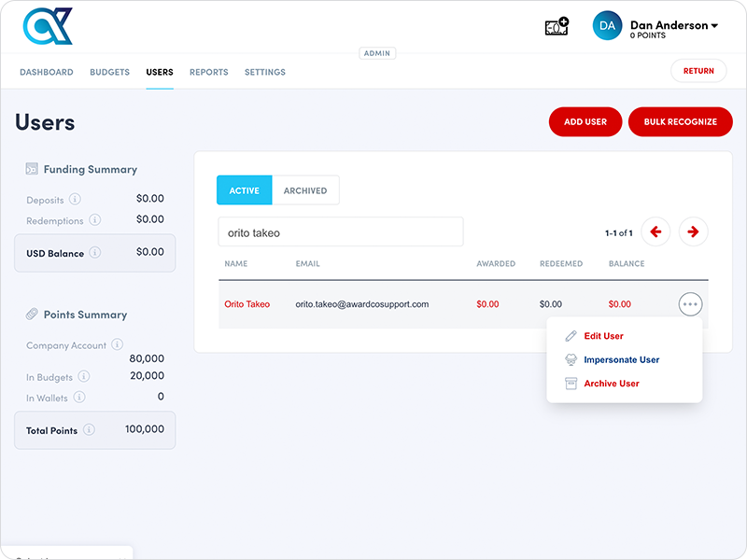Click the USD Balance info icon
The image size is (747, 560).
pyautogui.click(x=95, y=253)
